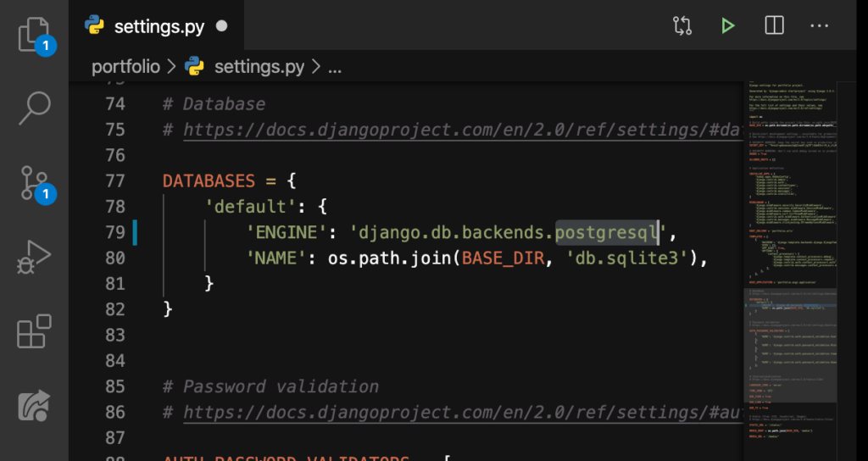Viewport: 868px width, 461px height.
Task: Click the Open Changes compare icon
Action: pos(682,25)
